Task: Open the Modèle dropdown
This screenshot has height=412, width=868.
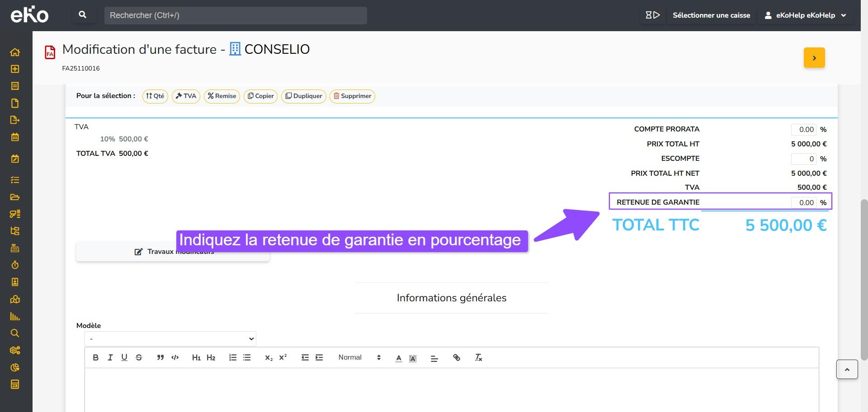Action: pyautogui.click(x=170, y=339)
